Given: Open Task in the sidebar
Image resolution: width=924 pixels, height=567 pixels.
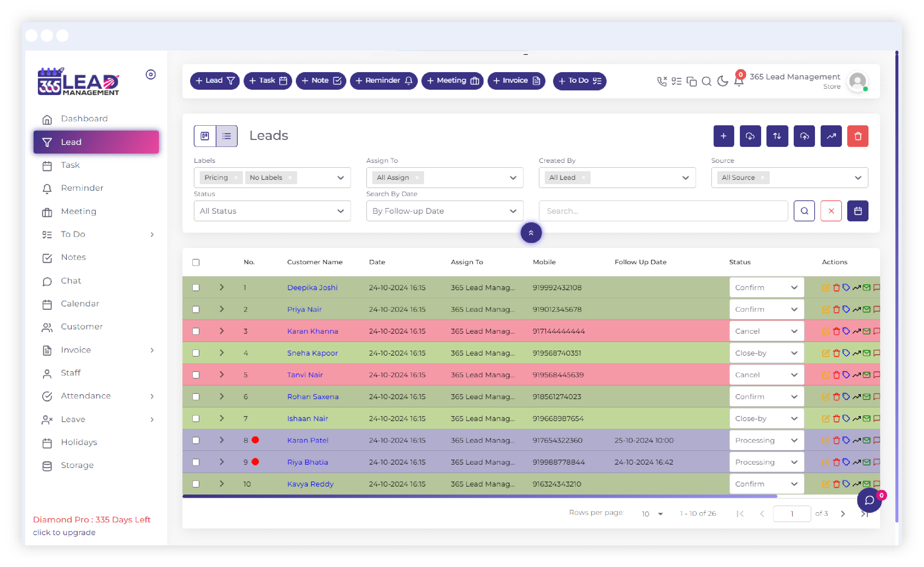Looking at the screenshot, I should [x=96, y=165].
